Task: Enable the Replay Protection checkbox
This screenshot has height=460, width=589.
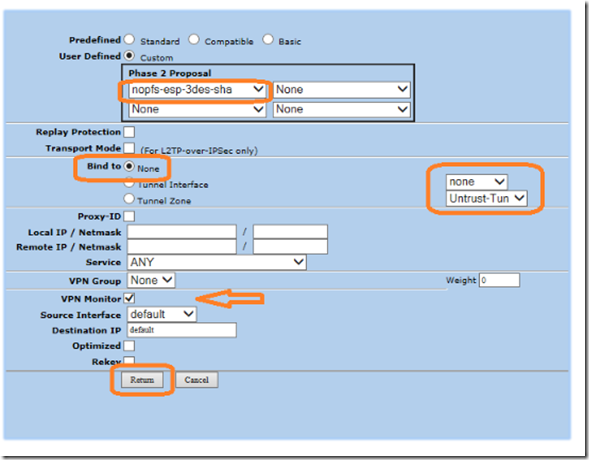Action: (129, 132)
